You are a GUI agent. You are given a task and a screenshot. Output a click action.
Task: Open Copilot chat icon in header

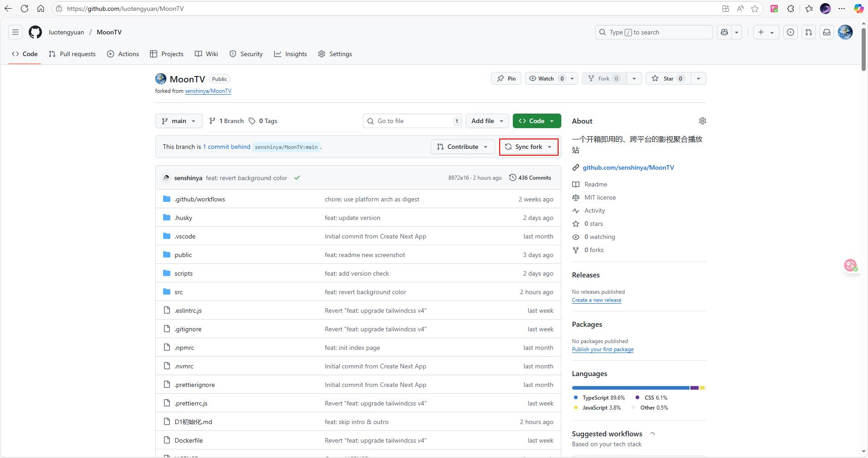(724, 32)
